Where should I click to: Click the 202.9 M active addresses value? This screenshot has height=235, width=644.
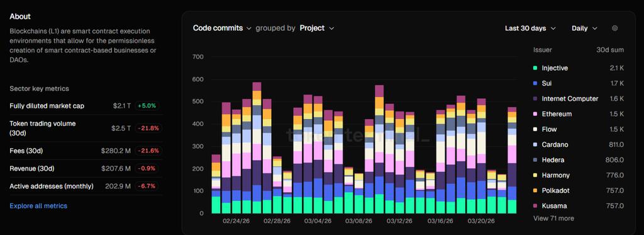point(118,186)
